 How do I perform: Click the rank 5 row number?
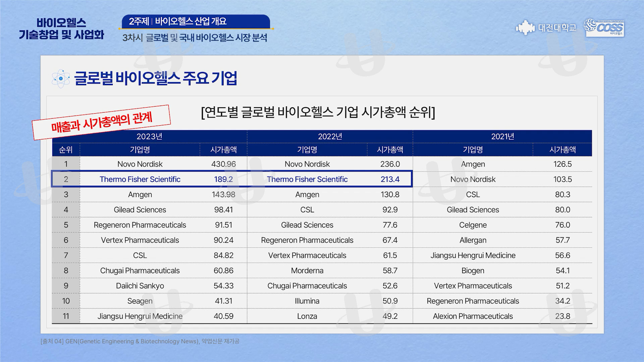pyautogui.click(x=66, y=225)
